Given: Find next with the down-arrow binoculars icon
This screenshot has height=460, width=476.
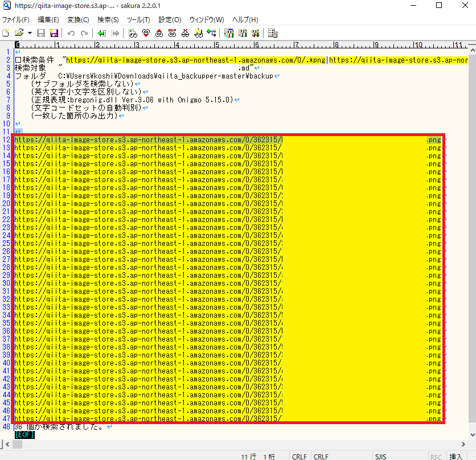Looking at the screenshot, I should pyautogui.click(x=146, y=33).
